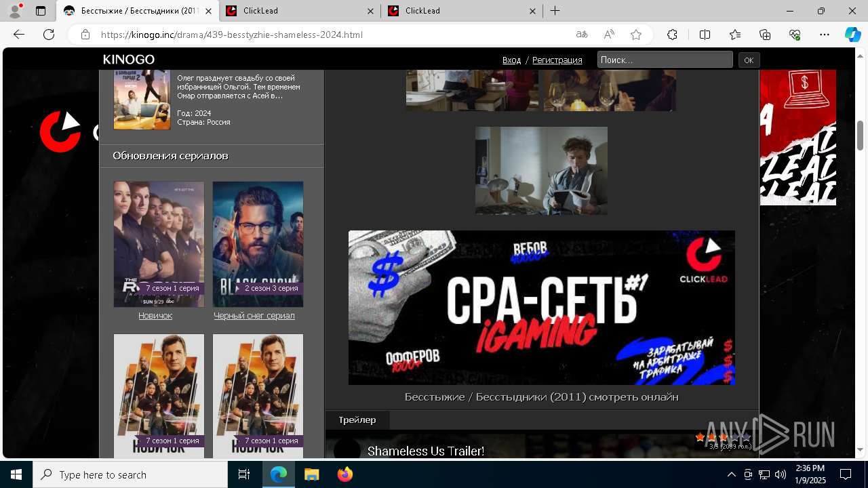Open a new browser tab

[x=555, y=11]
